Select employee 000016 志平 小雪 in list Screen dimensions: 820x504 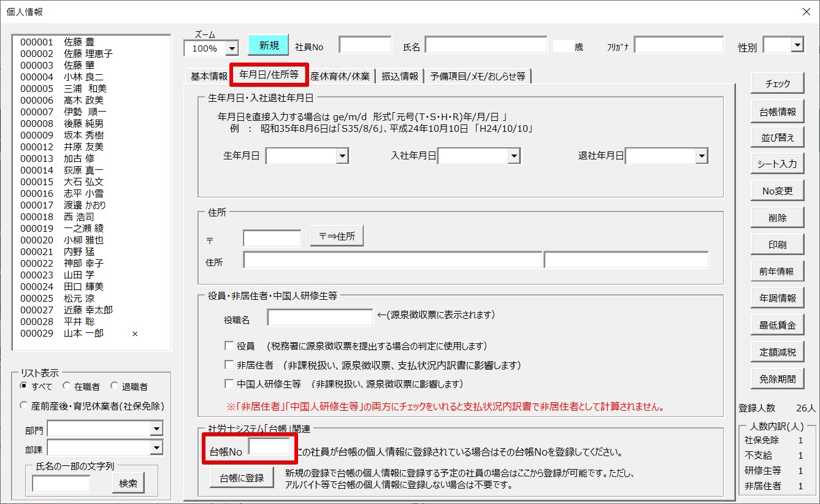coord(61,194)
